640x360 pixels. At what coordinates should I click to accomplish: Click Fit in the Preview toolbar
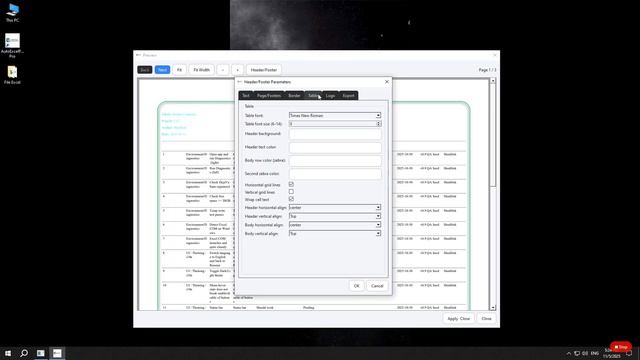(x=179, y=70)
